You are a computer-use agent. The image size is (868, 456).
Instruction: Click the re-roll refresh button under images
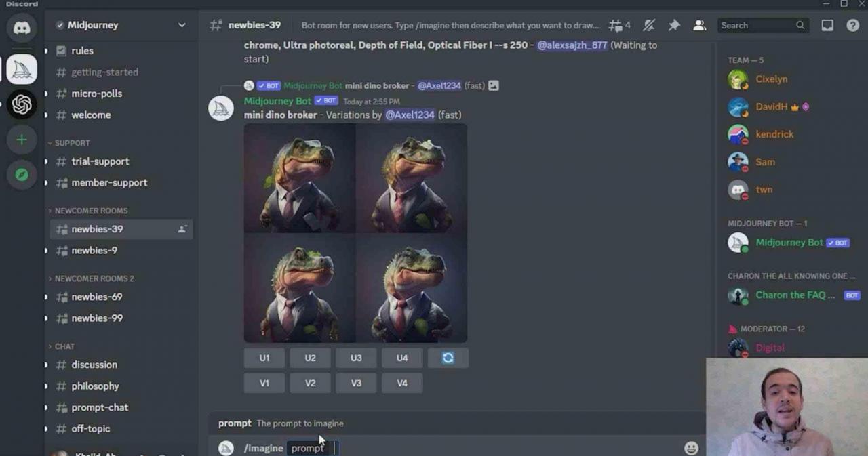point(448,358)
